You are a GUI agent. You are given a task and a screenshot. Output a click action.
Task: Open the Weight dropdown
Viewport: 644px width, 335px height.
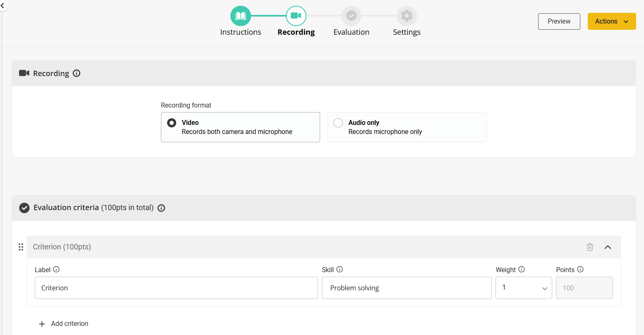[x=524, y=288]
